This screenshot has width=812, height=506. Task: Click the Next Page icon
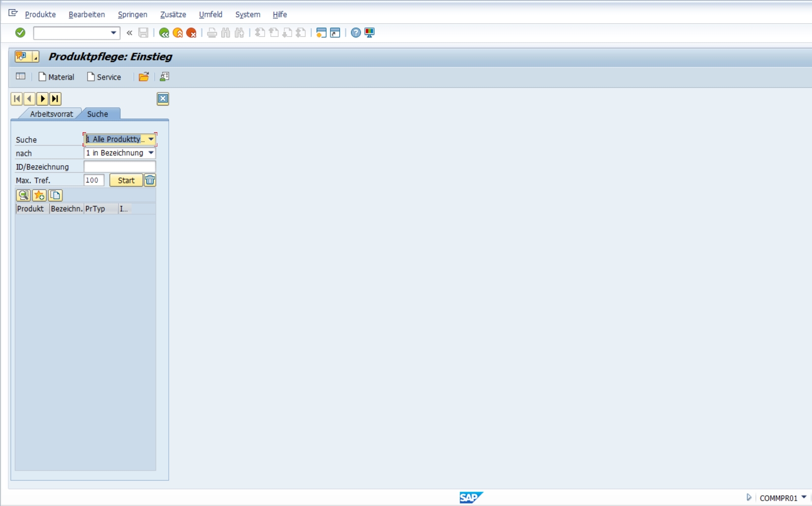(x=287, y=33)
